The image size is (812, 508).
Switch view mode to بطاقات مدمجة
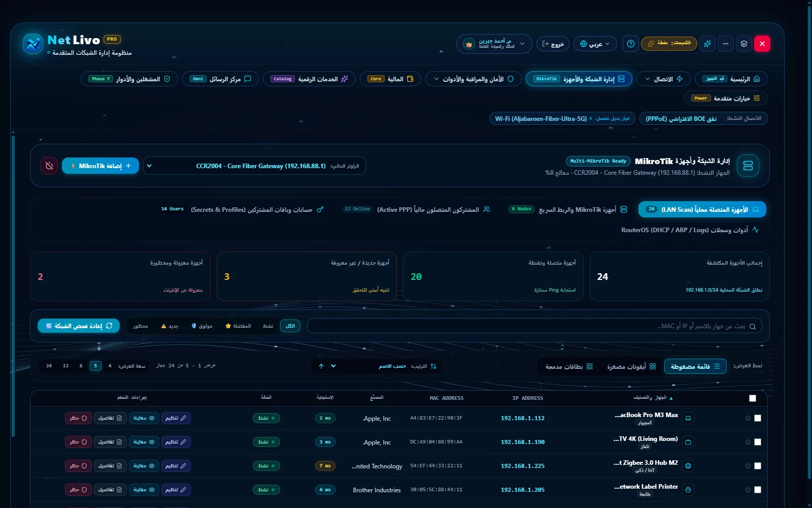click(x=569, y=366)
